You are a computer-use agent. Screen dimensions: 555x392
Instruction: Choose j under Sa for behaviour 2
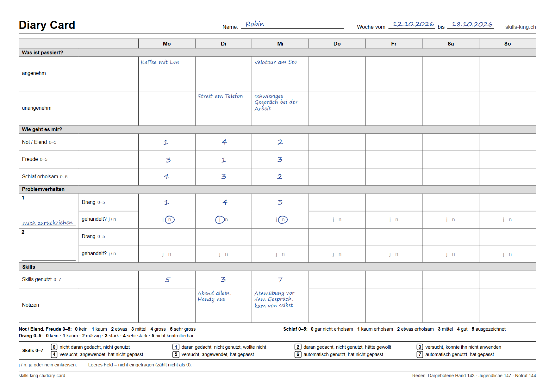point(446,254)
